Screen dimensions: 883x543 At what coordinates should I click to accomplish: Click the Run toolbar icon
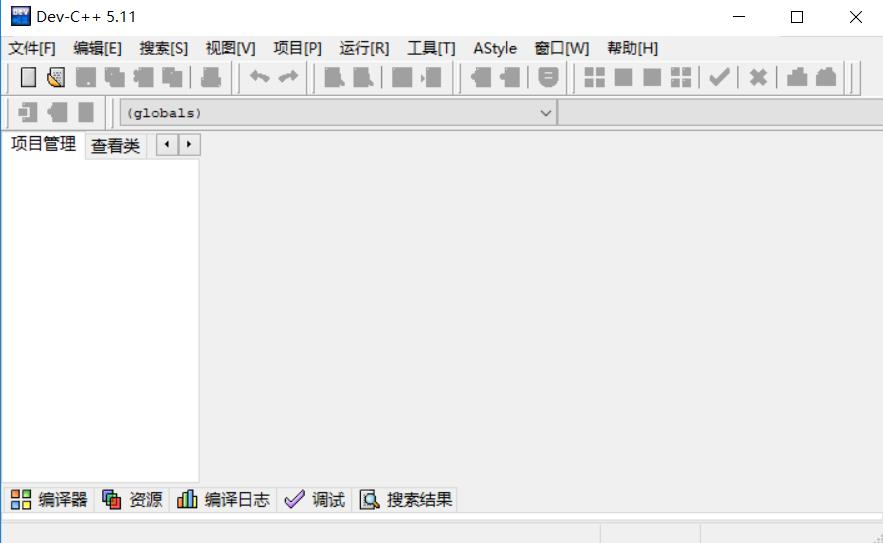pos(623,77)
